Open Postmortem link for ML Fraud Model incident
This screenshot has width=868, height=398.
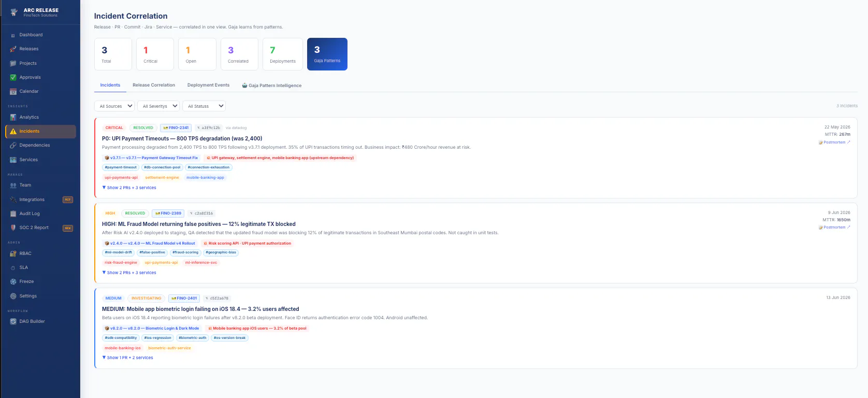tap(834, 227)
